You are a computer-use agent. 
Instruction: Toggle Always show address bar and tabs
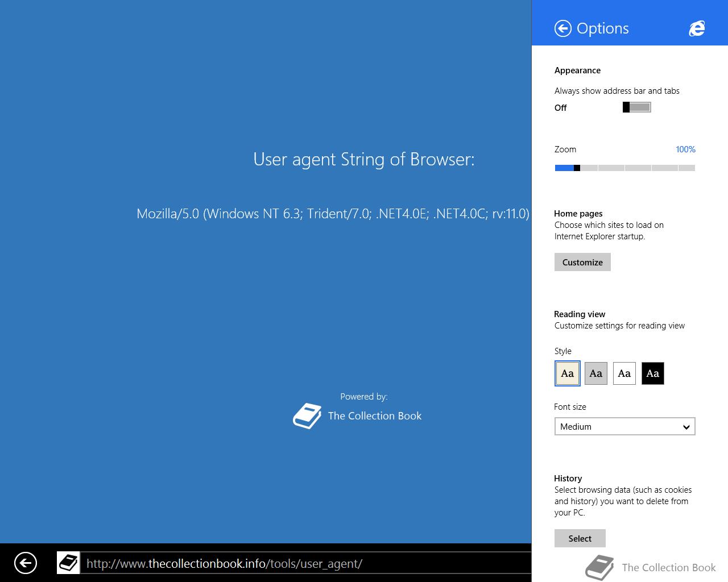coord(636,107)
